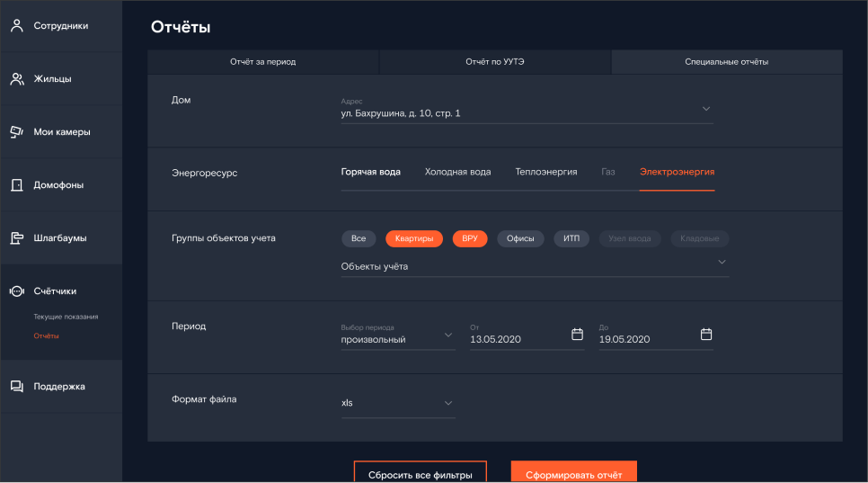The height and width of the screenshot is (483, 868).
Task: Navigate to Домофоны
Action: click(x=61, y=185)
